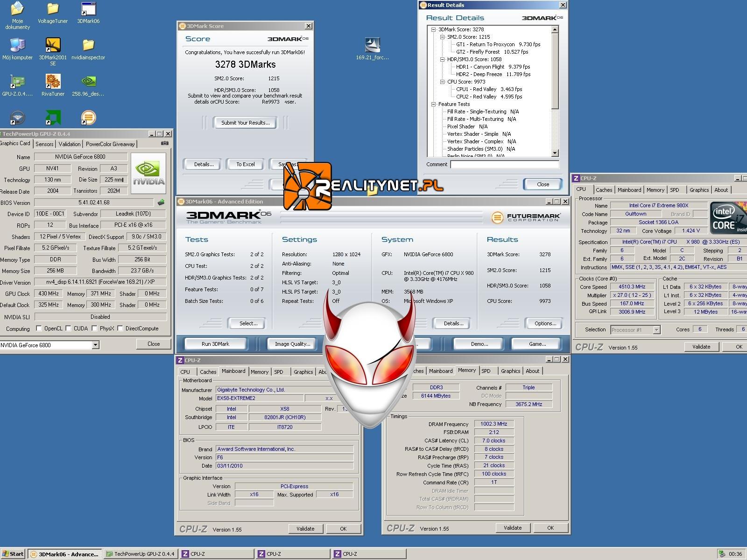Click GPU-Z BIOS save chip icon

point(161,203)
